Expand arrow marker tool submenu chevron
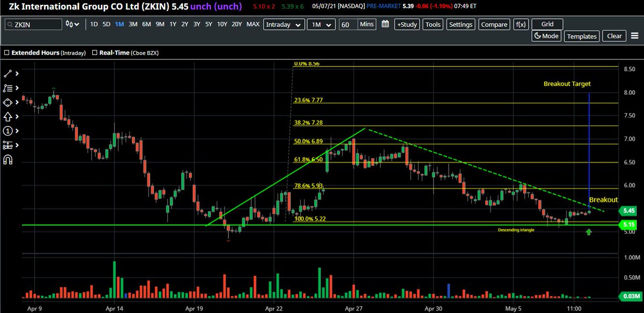This screenshot has width=644, height=313. [x=17, y=117]
